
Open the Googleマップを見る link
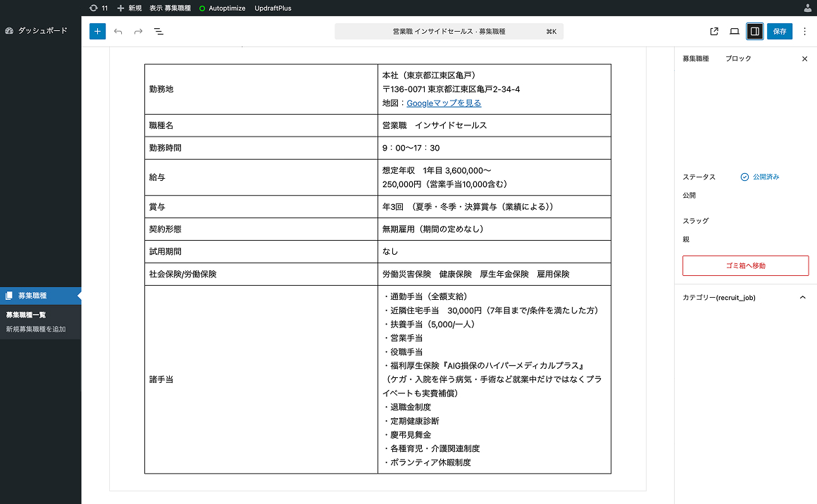coord(444,103)
